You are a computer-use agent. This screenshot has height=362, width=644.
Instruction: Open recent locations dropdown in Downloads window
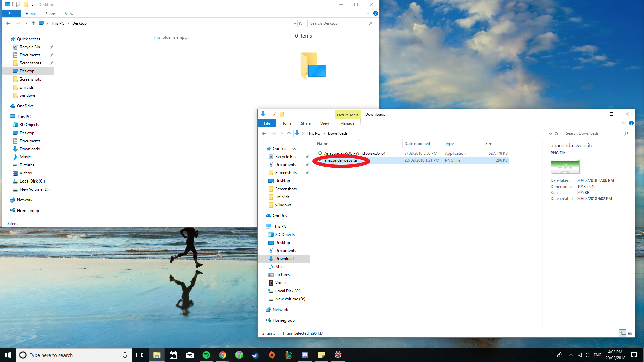(282, 133)
